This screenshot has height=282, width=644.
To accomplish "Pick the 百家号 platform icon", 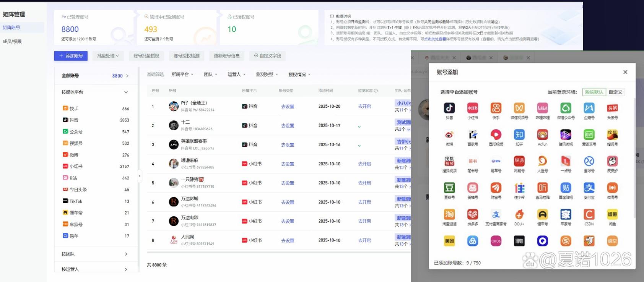I will click(473, 135).
